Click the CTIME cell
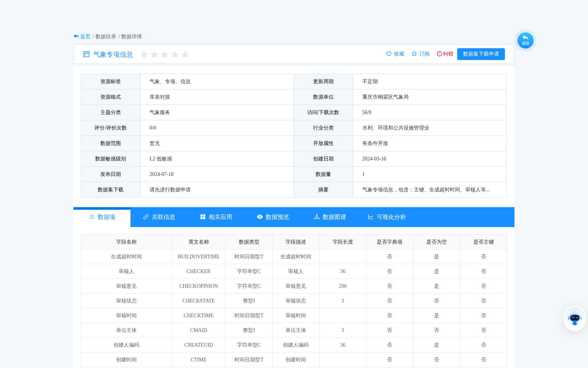The width and height of the screenshot is (588, 368). 199,360
